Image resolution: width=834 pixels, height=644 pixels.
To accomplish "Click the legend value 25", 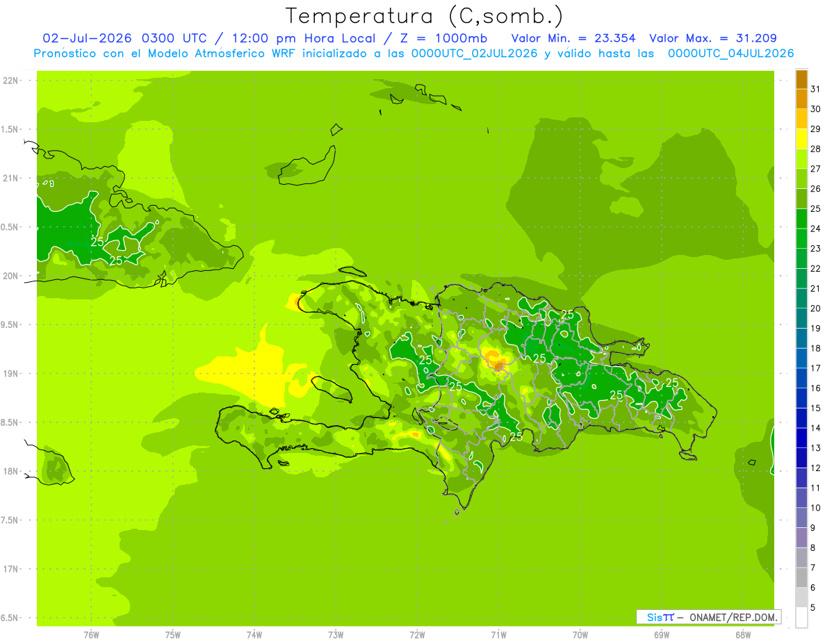I will coord(815,208).
